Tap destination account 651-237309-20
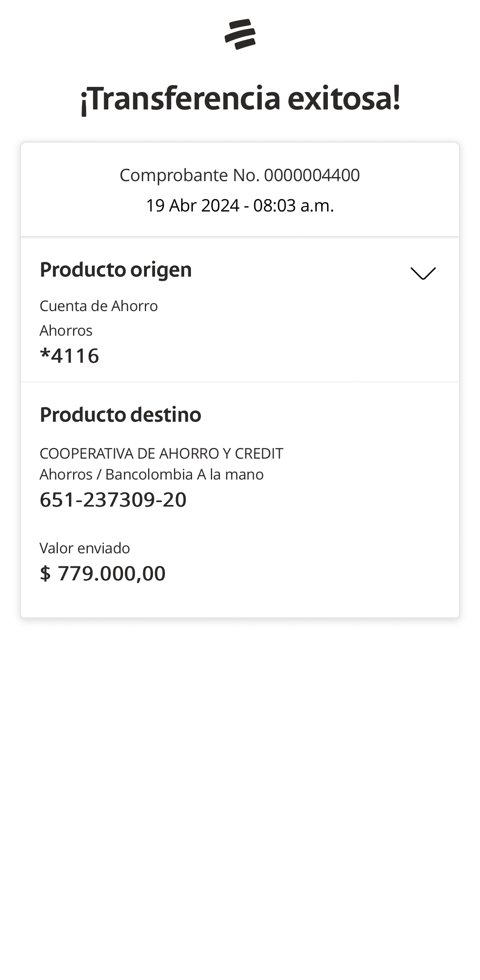The width and height of the screenshot is (480, 980). [113, 500]
